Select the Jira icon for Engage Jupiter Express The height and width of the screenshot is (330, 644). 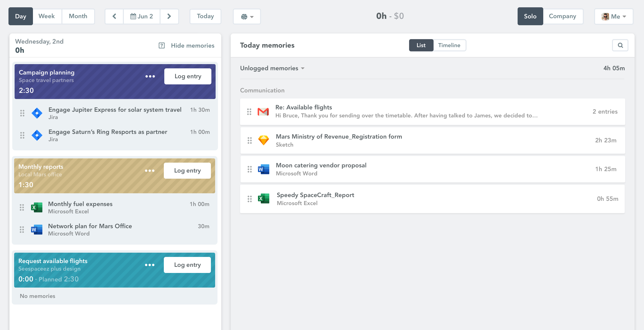[x=37, y=113]
